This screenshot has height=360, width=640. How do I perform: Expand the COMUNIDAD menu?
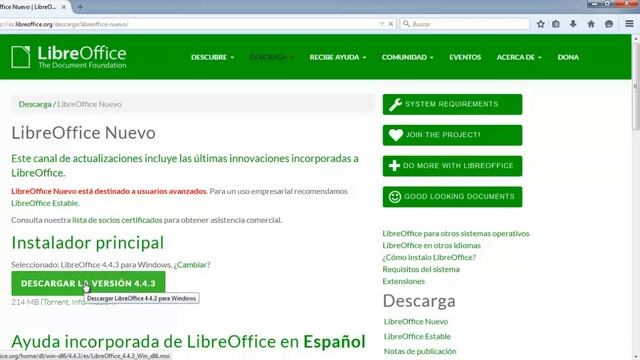pos(407,57)
